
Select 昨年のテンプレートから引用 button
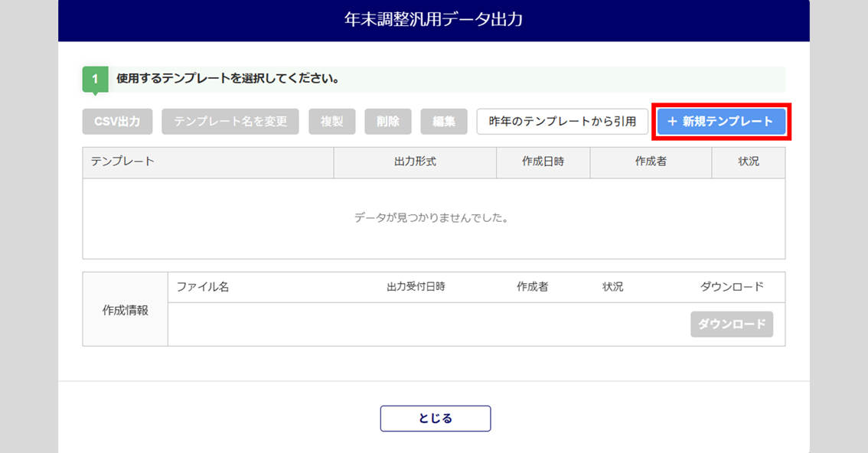[x=563, y=122]
